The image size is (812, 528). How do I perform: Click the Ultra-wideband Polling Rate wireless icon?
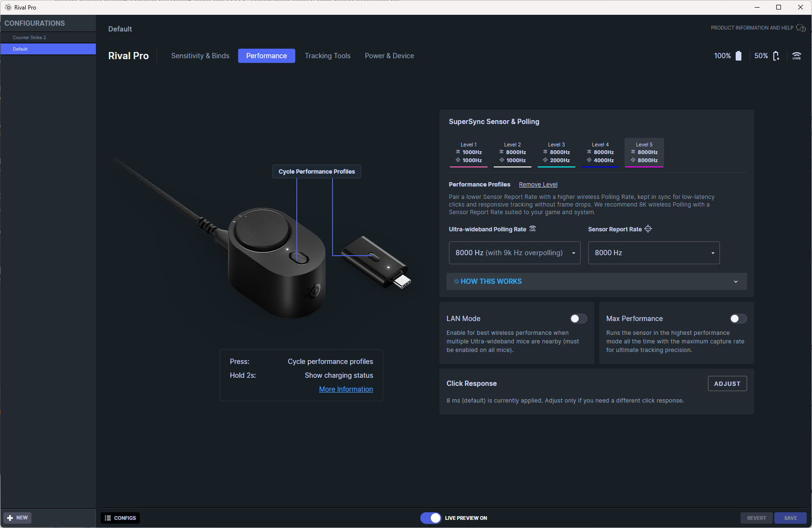click(532, 229)
